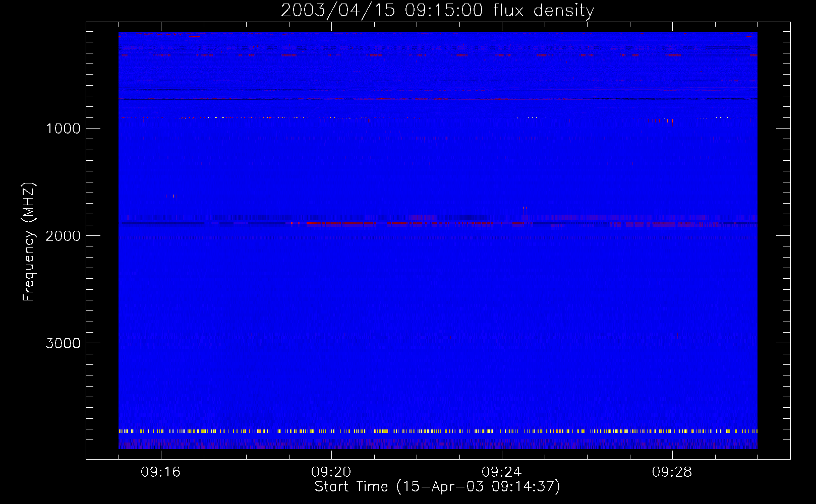Click the 2000 frequency tick label
This screenshot has height=504, width=816.
coord(63,236)
